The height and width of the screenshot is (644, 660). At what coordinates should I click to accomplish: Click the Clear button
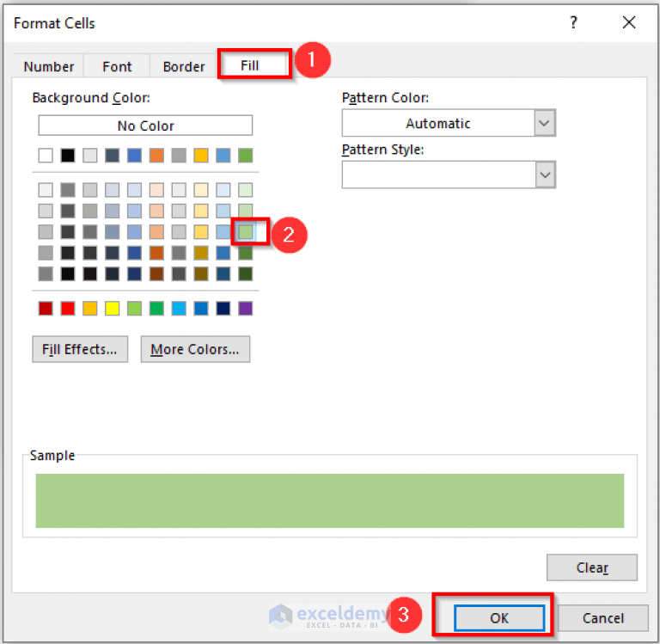coord(592,567)
